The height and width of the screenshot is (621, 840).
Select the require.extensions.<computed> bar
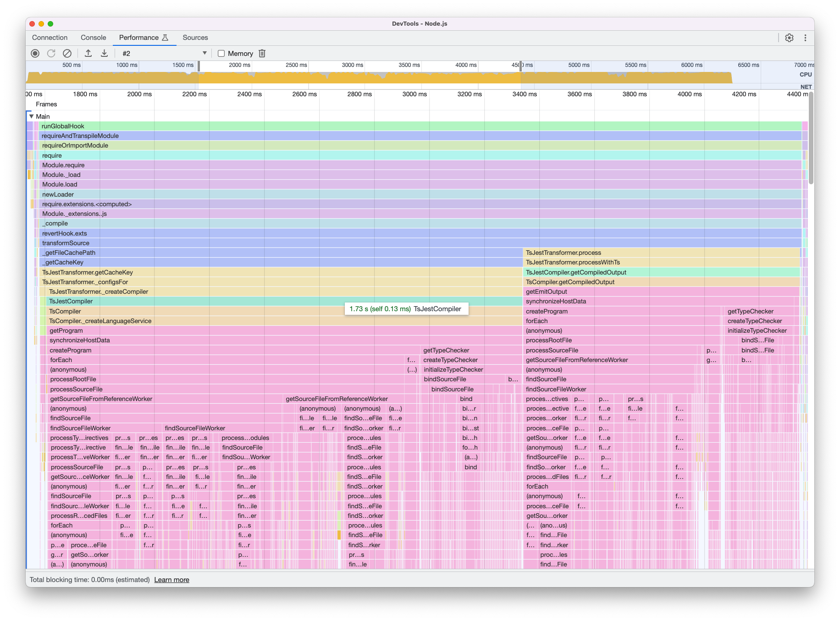[x=420, y=204]
